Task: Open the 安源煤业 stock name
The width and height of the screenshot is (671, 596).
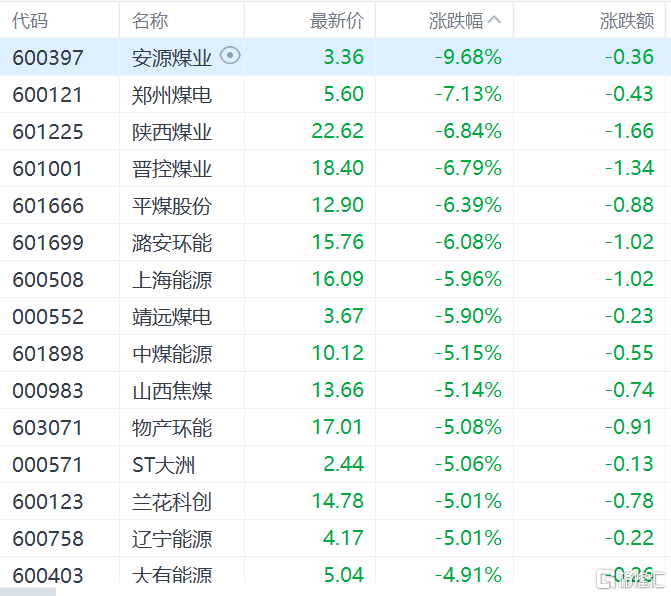Action: [172, 58]
